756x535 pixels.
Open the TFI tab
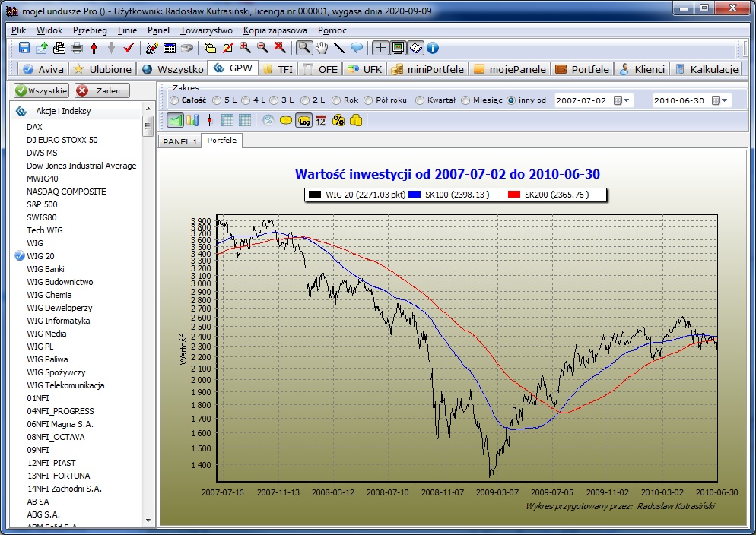(278, 69)
